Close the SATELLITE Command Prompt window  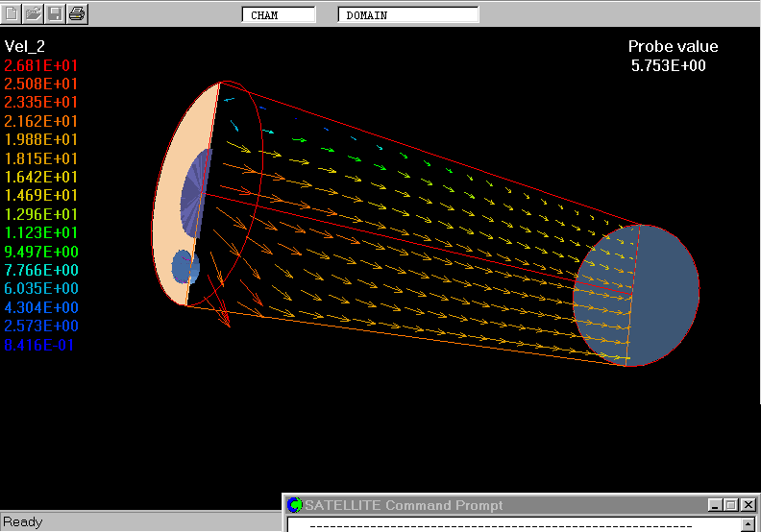(x=748, y=505)
